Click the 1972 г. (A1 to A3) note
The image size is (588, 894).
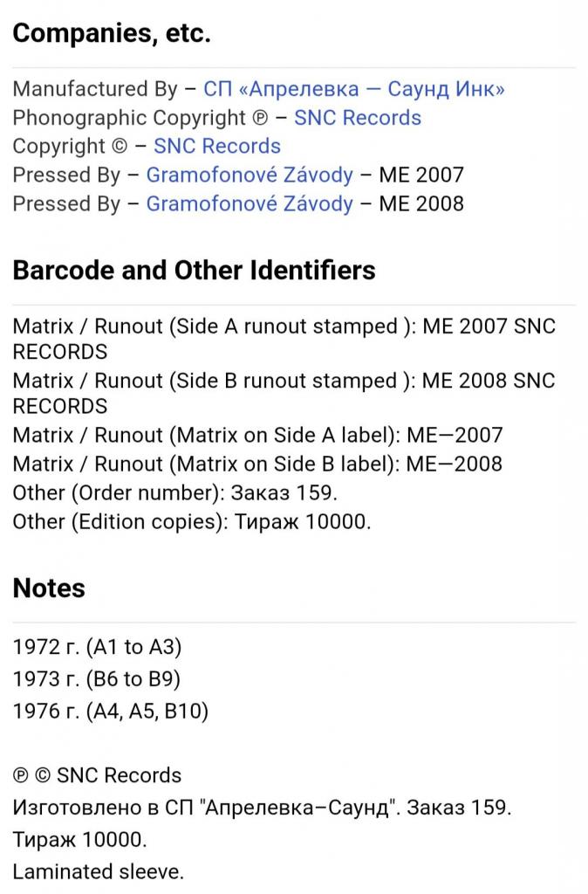(98, 647)
